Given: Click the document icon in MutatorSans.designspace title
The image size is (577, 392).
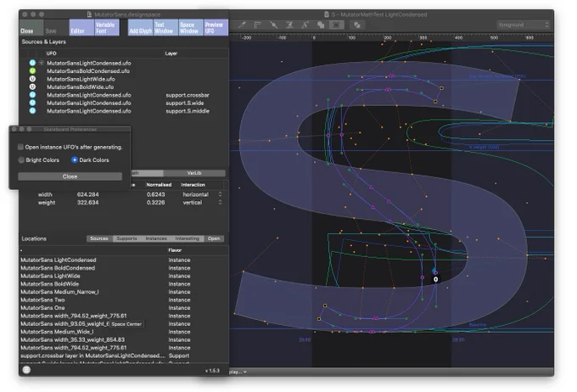Looking at the screenshot, I should coord(89,14).
